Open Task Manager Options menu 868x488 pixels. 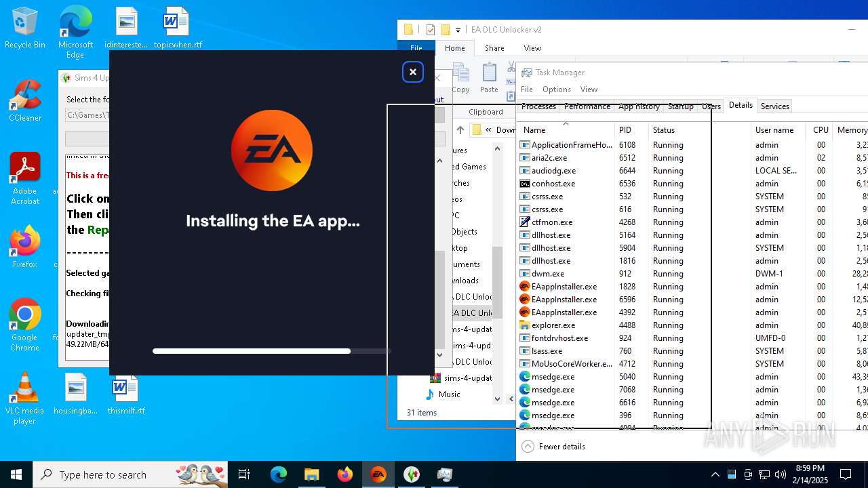557,89
